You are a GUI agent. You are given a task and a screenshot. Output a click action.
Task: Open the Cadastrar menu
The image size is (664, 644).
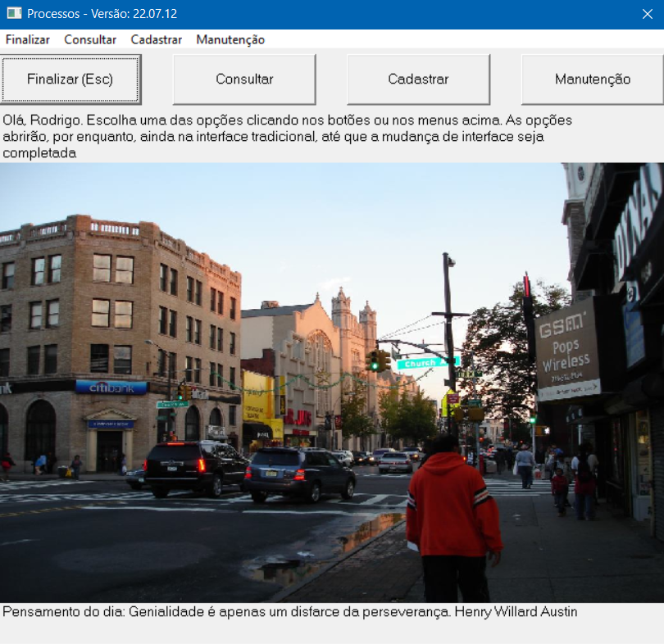pyautogui.click(x=156, y=39)
